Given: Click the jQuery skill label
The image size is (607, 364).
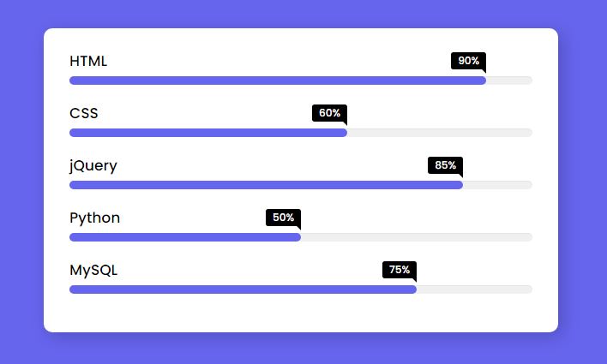Looking at the screenshot, I should click(x=93, y=166).
